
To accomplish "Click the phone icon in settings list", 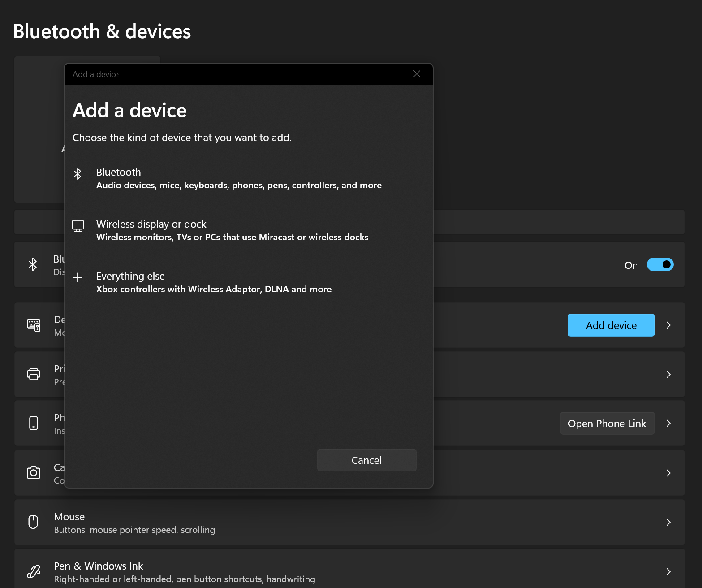I will pyautogui.click(x=34, y=423).
